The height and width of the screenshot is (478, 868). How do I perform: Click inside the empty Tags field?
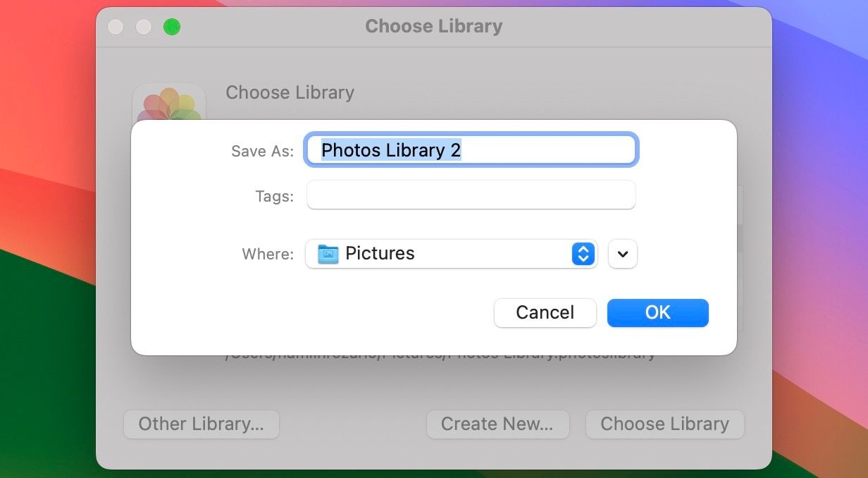(470, 195)
